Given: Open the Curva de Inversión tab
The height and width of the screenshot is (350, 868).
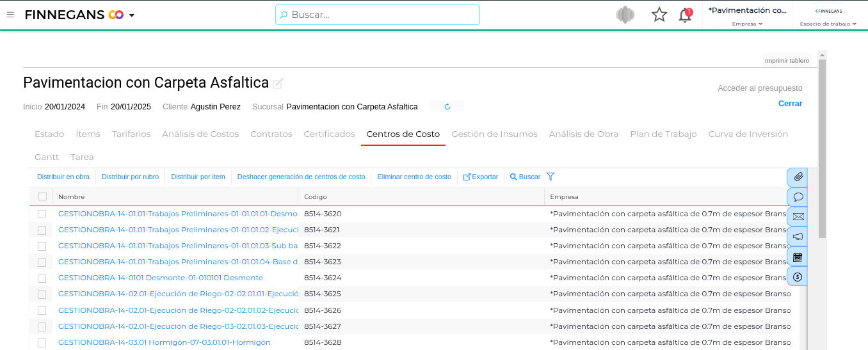Looking at the screenshot, I should click(748, 134).
